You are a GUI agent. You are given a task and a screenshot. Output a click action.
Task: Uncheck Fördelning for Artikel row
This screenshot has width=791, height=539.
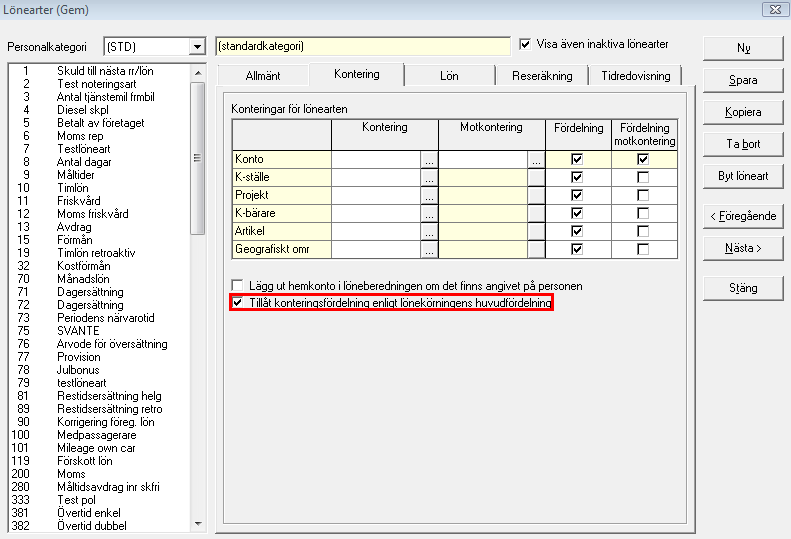(577, 232)
